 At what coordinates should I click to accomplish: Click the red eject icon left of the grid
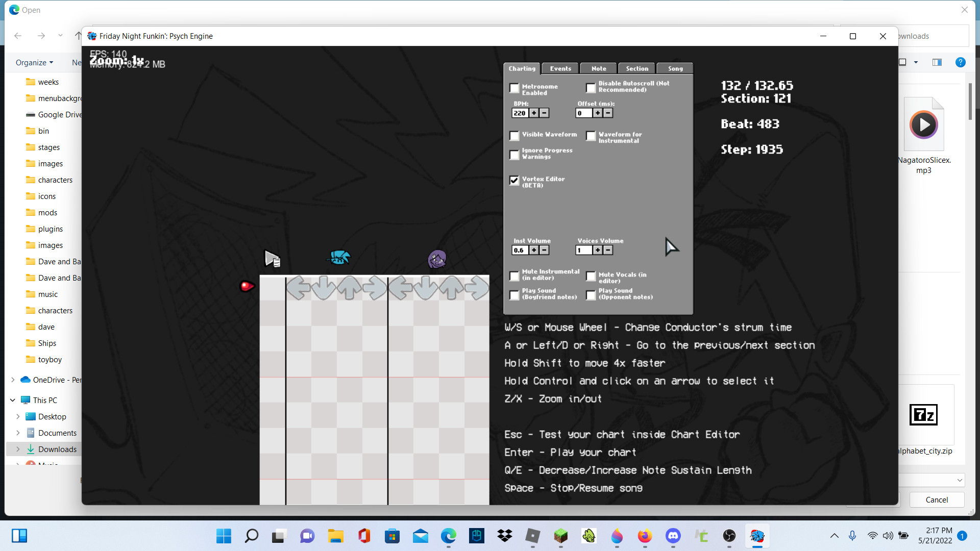pos(247,287)
